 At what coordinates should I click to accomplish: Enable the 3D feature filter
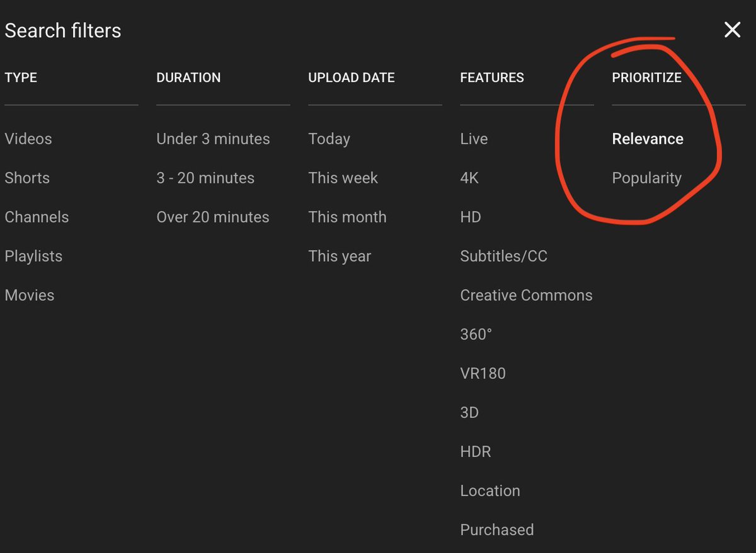point(469,412)
